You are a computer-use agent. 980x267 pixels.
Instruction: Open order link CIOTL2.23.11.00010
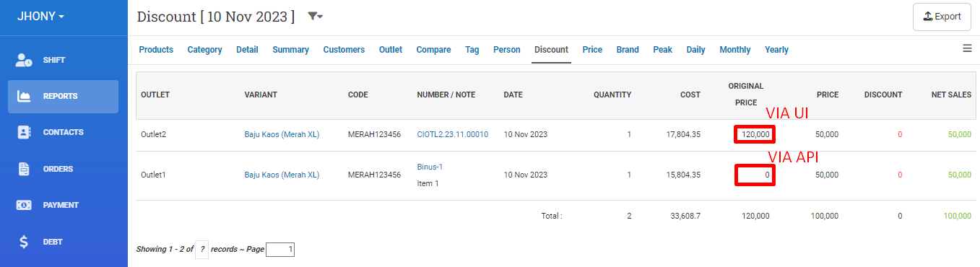point(453,134)
